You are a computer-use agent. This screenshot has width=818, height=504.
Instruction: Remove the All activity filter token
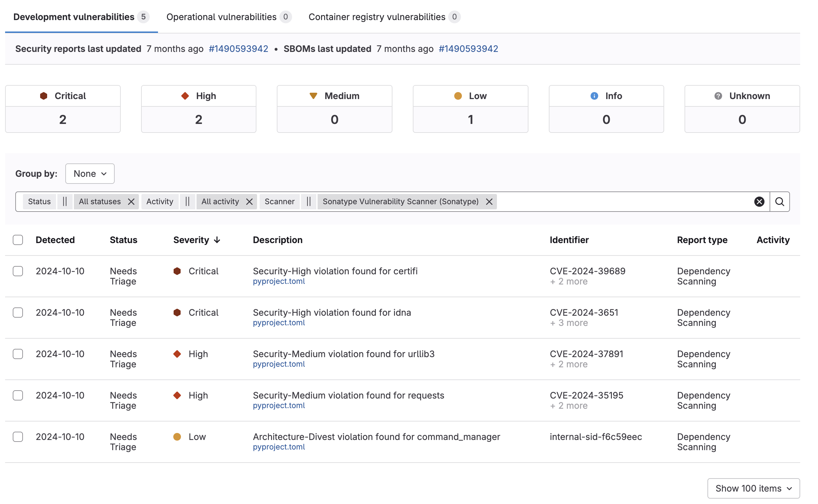[249, 202]
